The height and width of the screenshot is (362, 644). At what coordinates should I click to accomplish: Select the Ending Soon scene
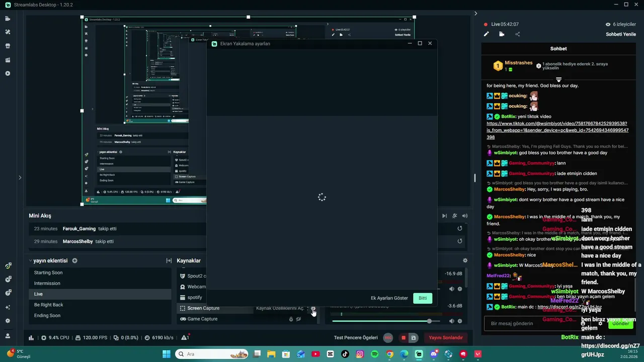(100, 316)
